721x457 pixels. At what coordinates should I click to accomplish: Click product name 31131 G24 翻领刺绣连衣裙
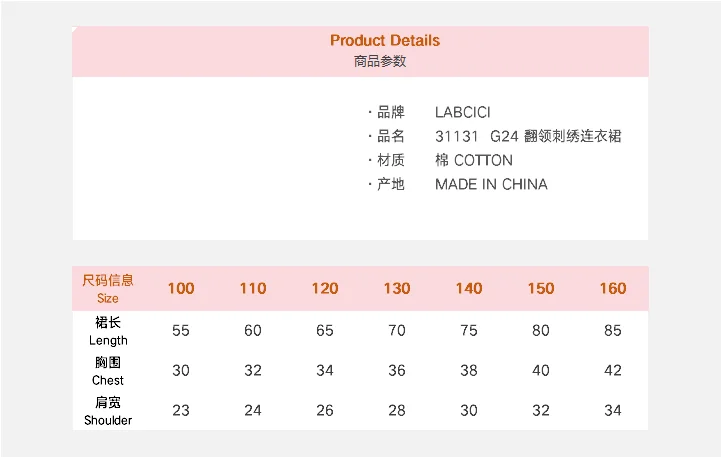(527, 136)
